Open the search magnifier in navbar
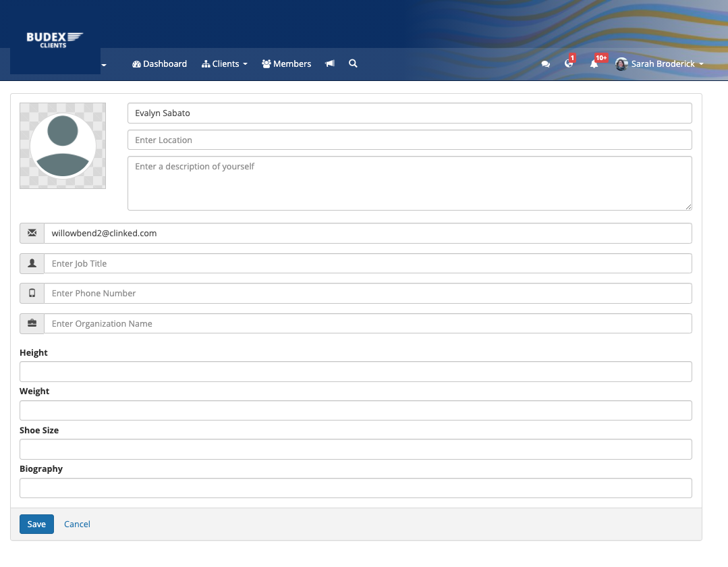Viewport: 728px width, 567px height. [353, 63]
